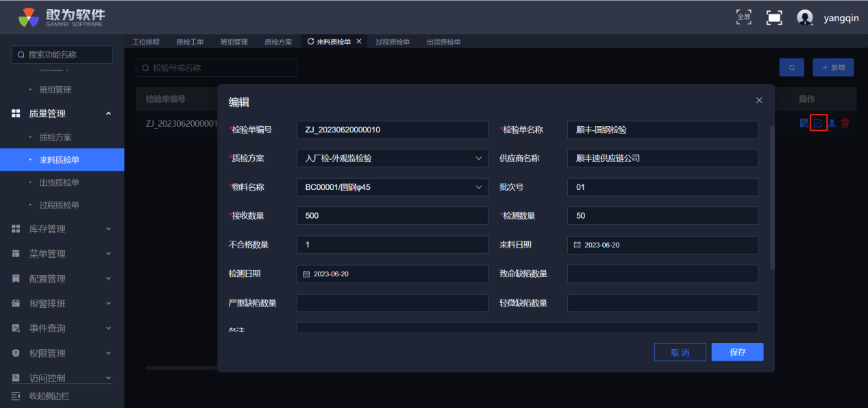This screenshot has height=408, width=868.
Task: Click the 来料日期 date value 2023-06-20
Action: pos(602,245)
